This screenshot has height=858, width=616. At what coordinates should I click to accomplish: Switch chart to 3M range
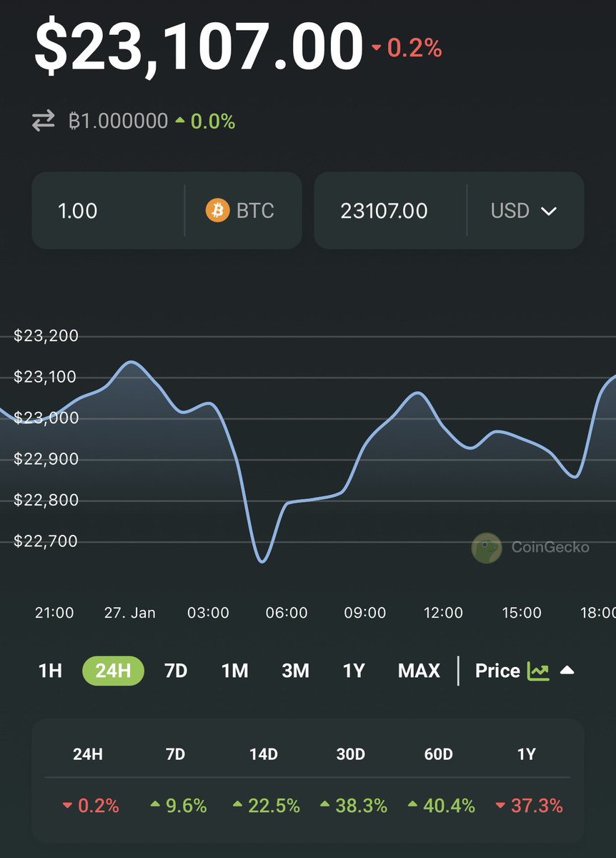(x=296, y=671)
